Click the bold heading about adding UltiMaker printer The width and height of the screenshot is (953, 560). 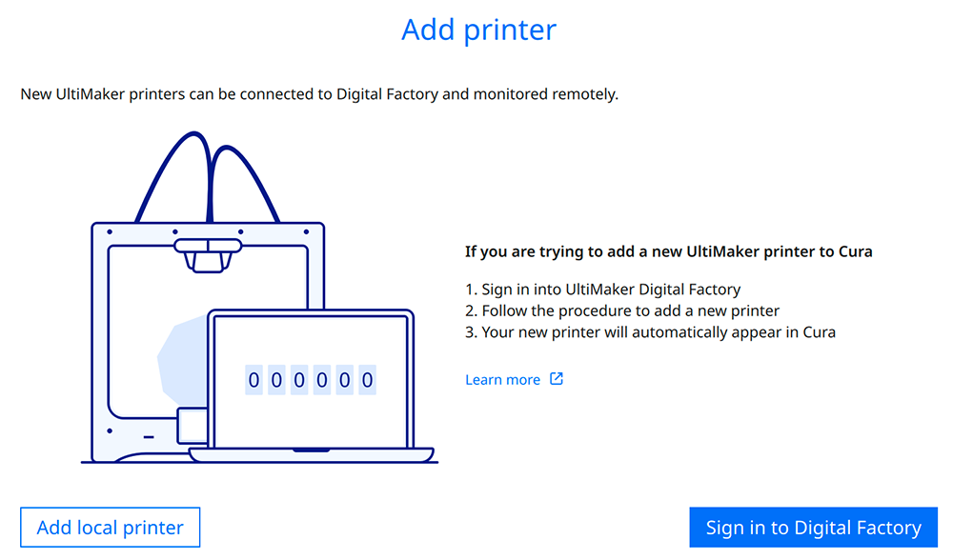[x=668, y=252]
